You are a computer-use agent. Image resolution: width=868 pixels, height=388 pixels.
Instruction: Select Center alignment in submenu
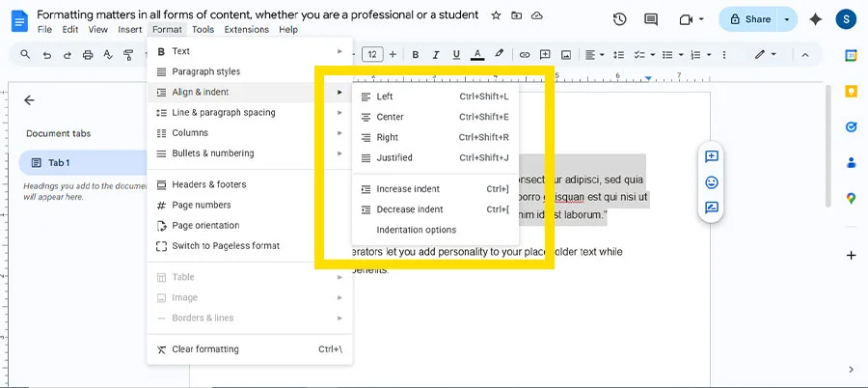pos(435,117)
